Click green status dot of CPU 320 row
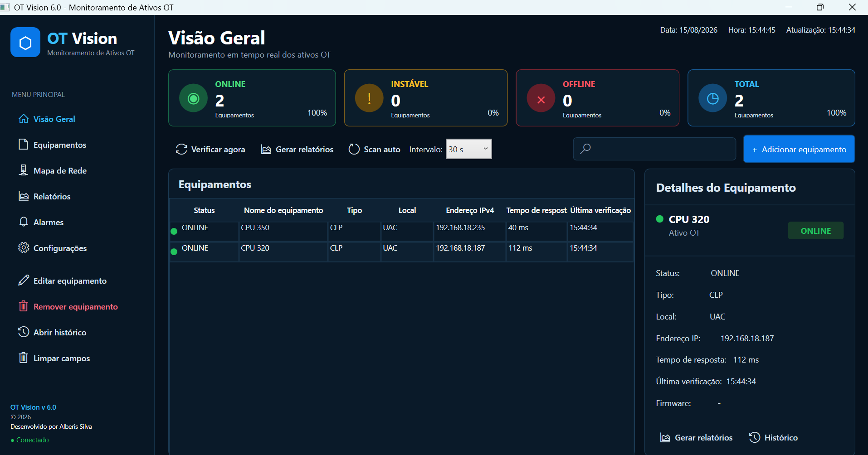868x455 pixels. coord(174,252)
